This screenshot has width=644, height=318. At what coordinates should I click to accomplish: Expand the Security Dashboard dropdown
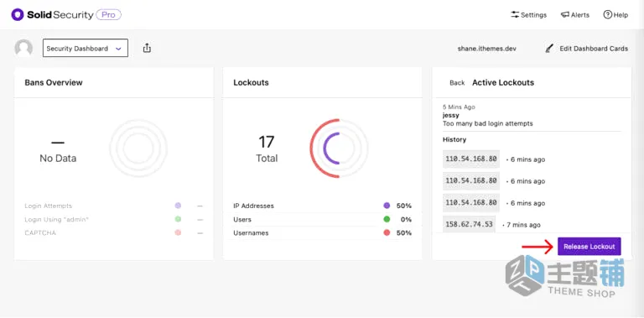[86, 48]
